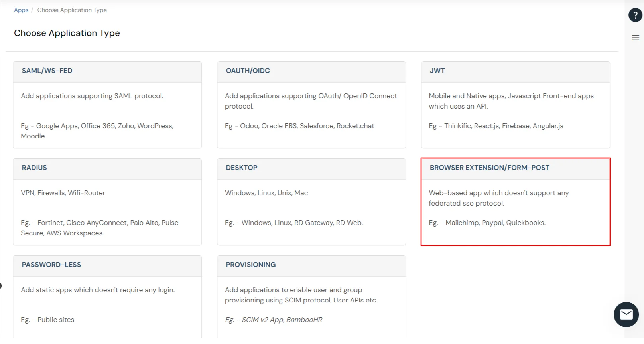Click 'Eg. - Mailchimp, Paypal, Quickbooks.' text
644x344 pixels.
pos(487,223)
